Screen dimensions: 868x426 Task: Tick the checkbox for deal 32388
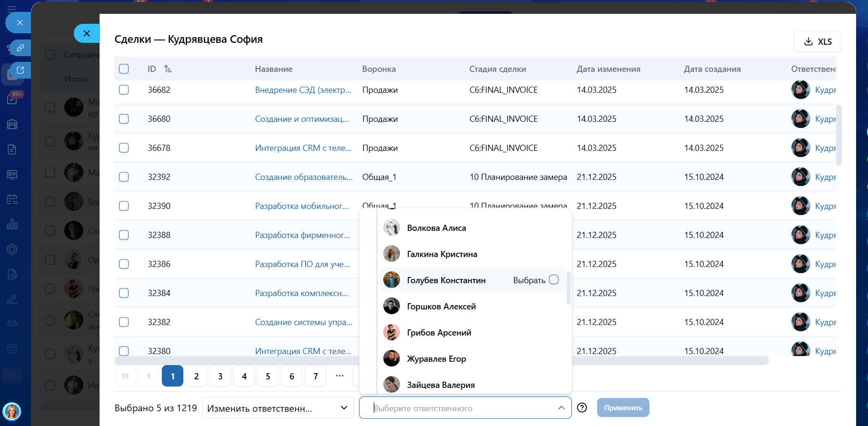(x=124, y=235)
